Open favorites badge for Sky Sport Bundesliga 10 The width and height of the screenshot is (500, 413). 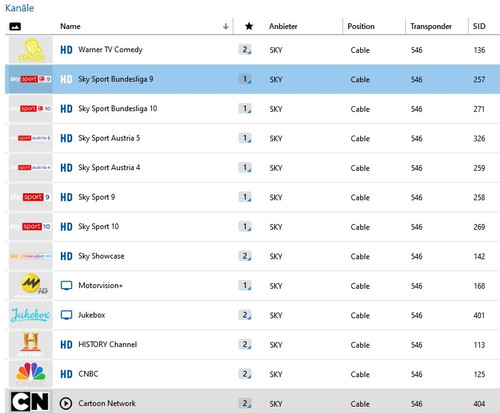pos(245,109)
